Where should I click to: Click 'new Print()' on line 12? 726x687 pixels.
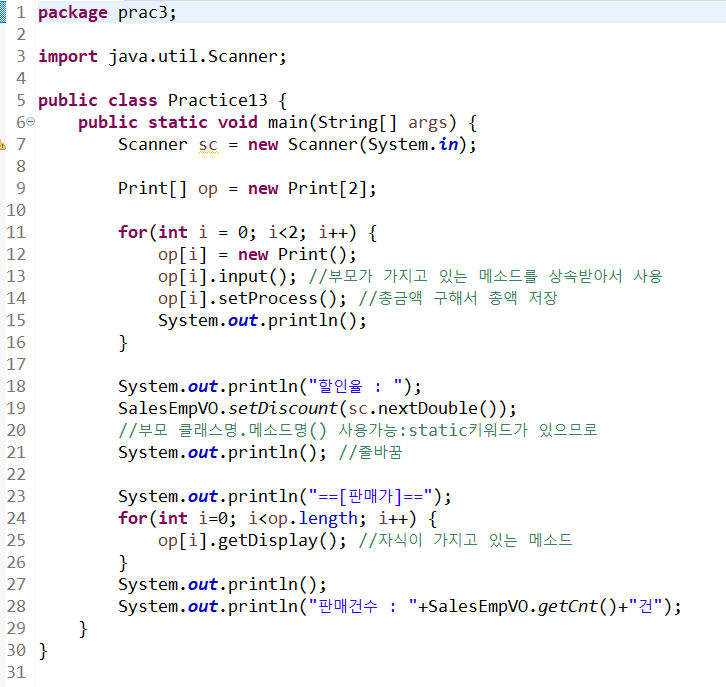[x=293, y=255]
